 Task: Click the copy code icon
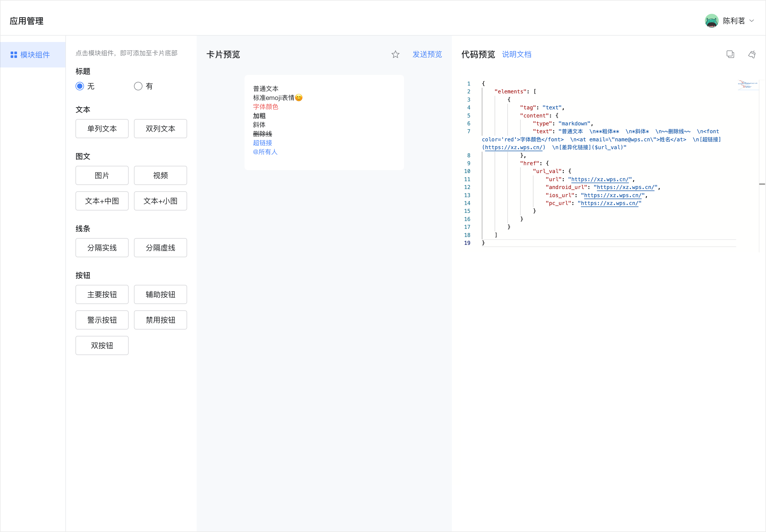(730, 54)
